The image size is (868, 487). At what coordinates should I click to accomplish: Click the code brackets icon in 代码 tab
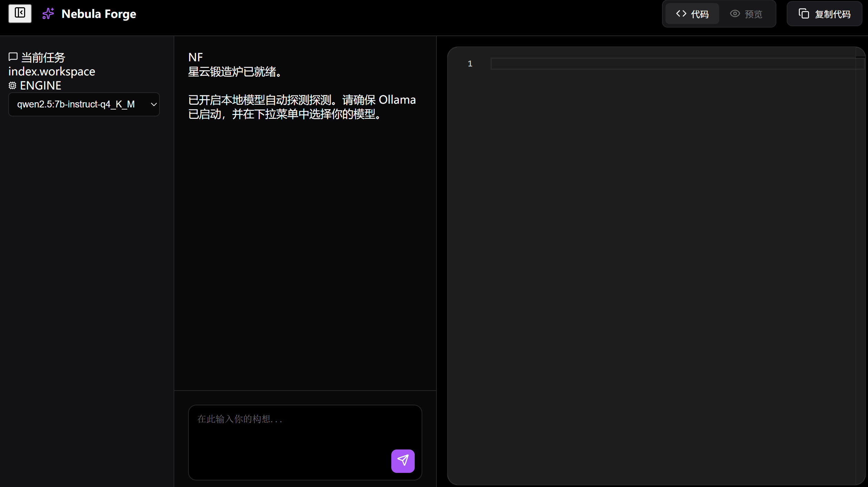[681, 14]
